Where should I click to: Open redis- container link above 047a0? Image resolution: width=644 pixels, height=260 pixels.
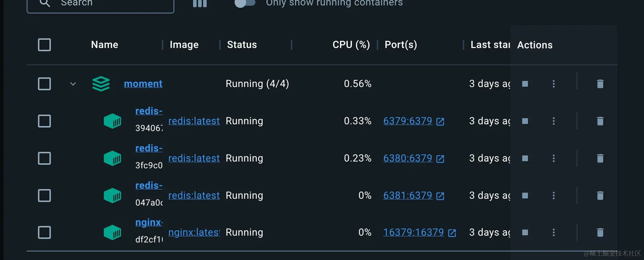(149, 186)
